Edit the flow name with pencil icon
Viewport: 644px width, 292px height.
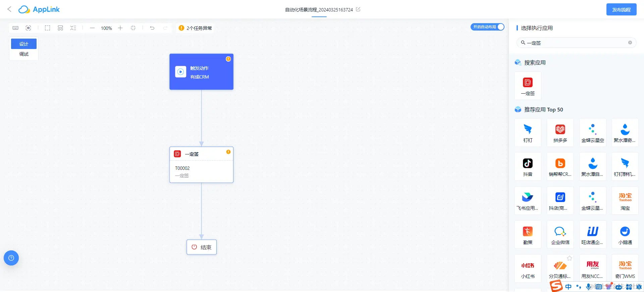(358, 9)
